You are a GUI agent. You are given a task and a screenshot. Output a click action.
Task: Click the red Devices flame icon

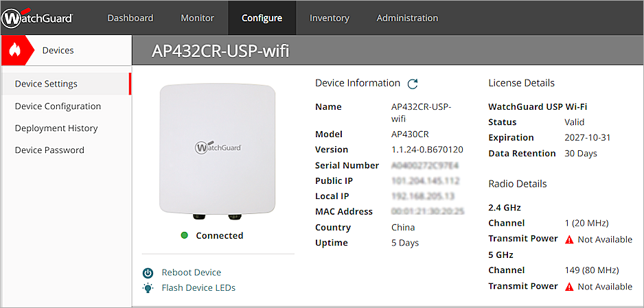click(16, 50)
